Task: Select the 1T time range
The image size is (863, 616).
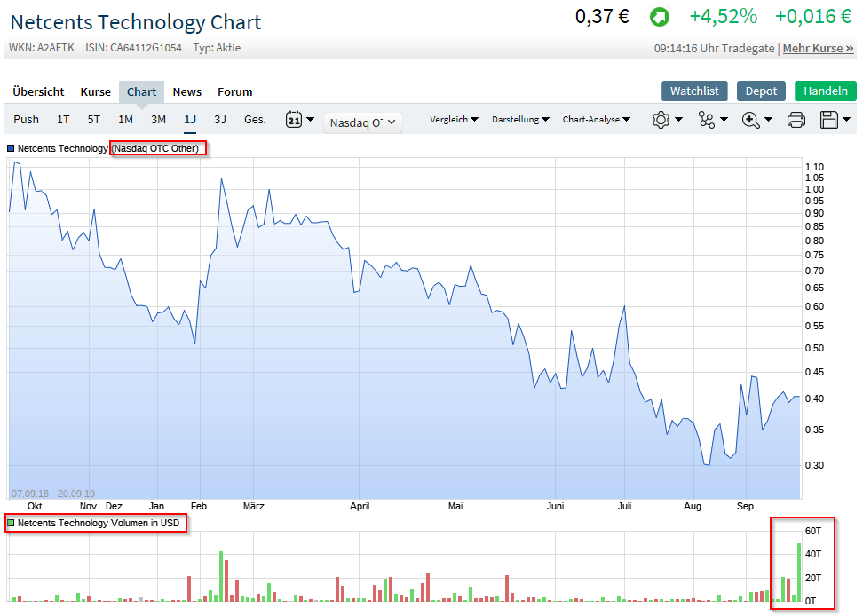Action: [63, 119]
